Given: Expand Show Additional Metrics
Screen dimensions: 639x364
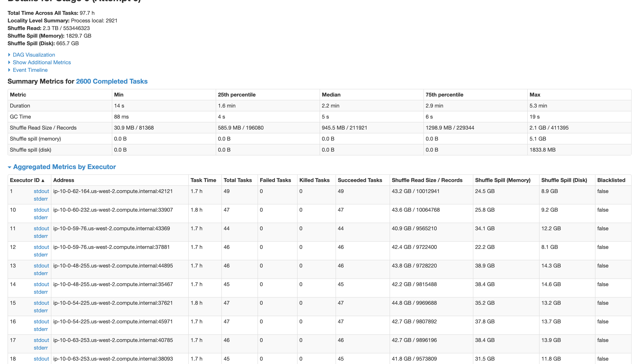Looking at the screenshot, I should point(41,62).
